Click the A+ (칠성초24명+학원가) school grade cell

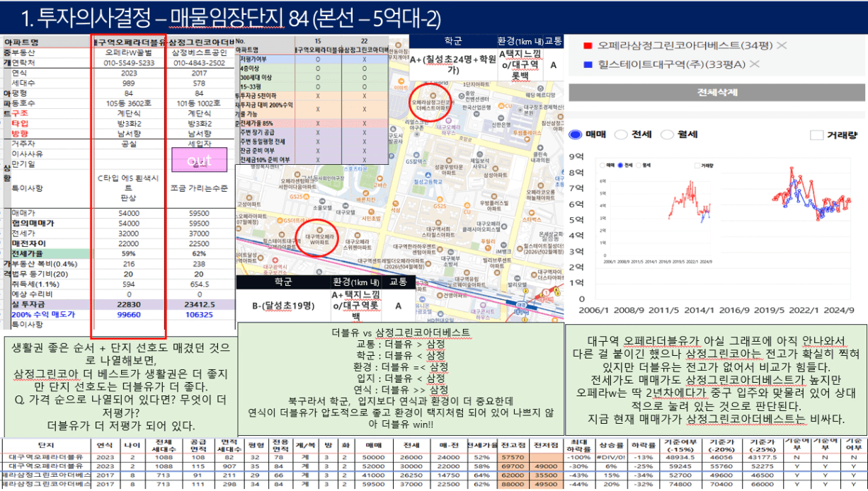[x=452, y=65]
